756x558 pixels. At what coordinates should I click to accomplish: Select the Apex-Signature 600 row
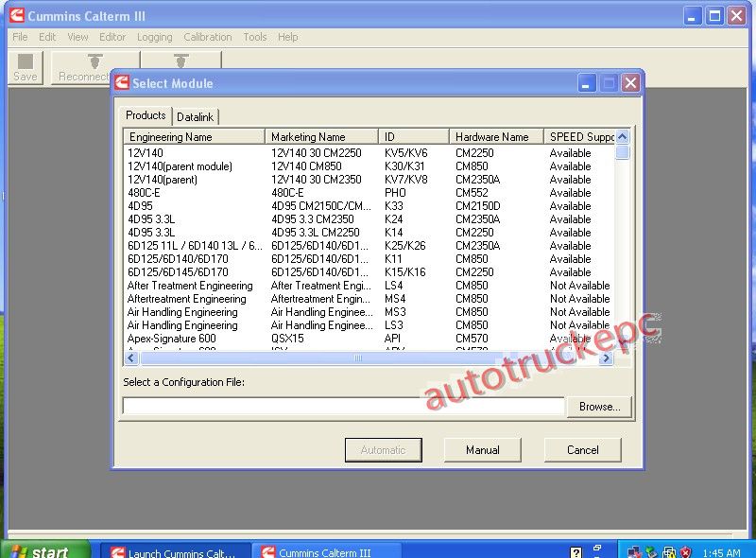point(369,339)
